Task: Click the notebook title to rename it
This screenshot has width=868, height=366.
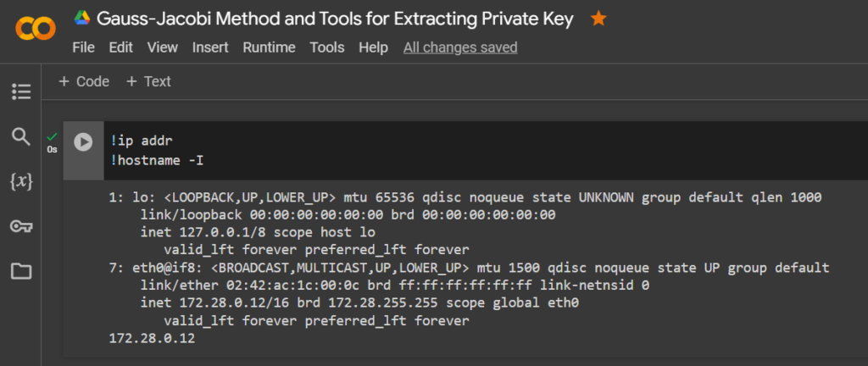Action: (x=335, y=19)
